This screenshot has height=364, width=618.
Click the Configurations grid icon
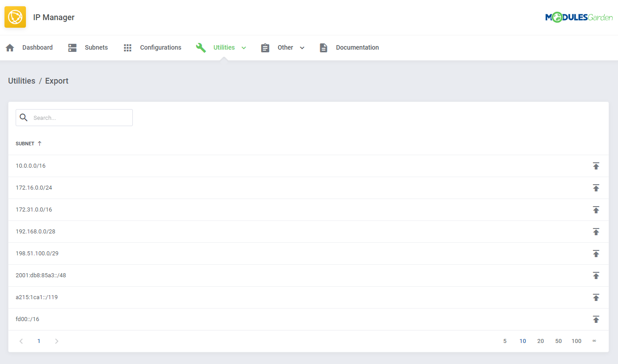(x=127, y=47)
